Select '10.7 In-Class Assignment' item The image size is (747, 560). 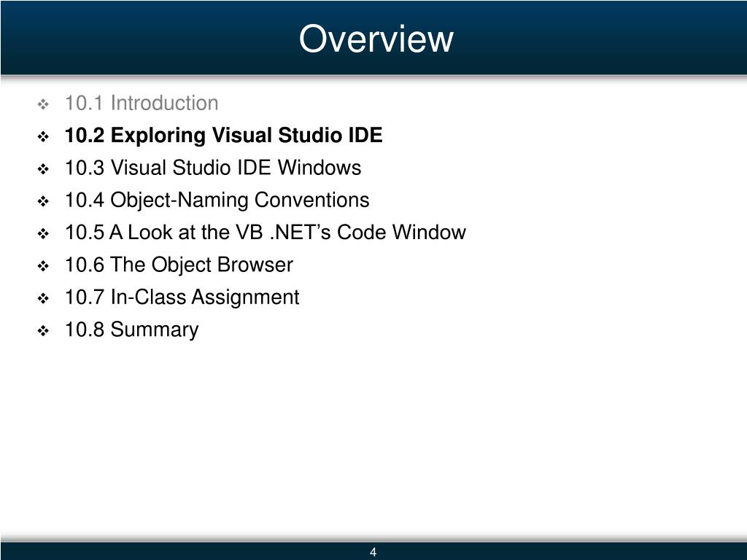182,297
